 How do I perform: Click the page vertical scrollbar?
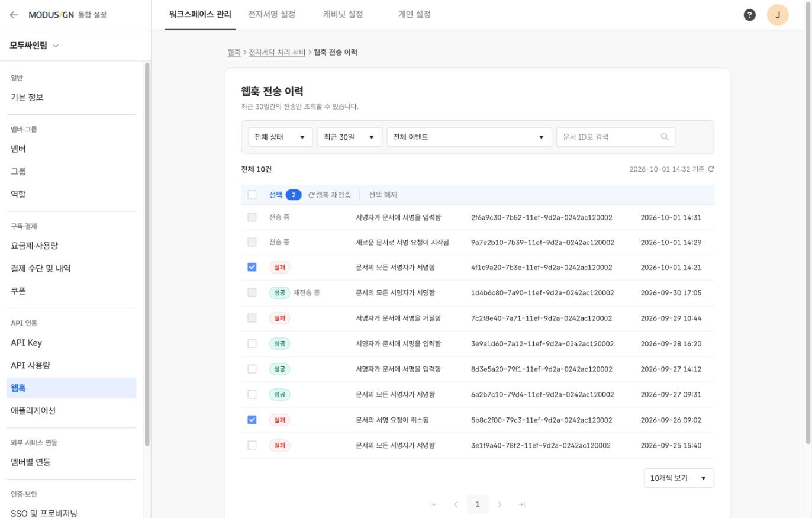(808, 222)
